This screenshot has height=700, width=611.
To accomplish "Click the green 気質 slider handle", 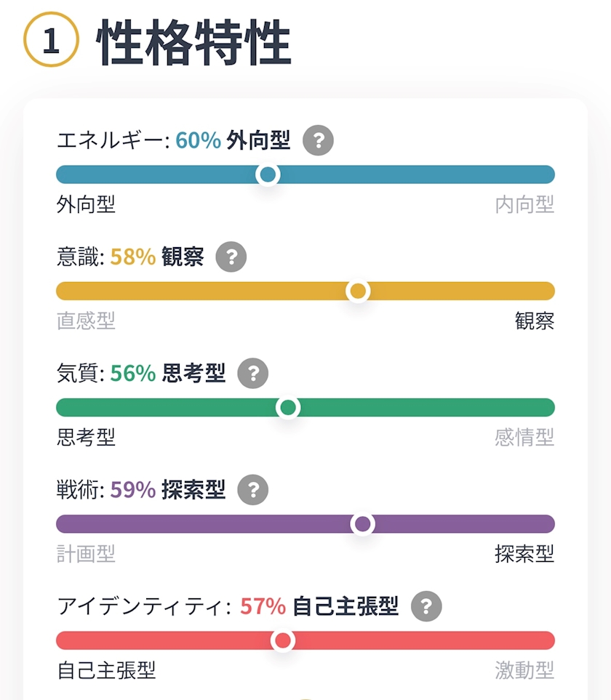I will tap(288, 408).
